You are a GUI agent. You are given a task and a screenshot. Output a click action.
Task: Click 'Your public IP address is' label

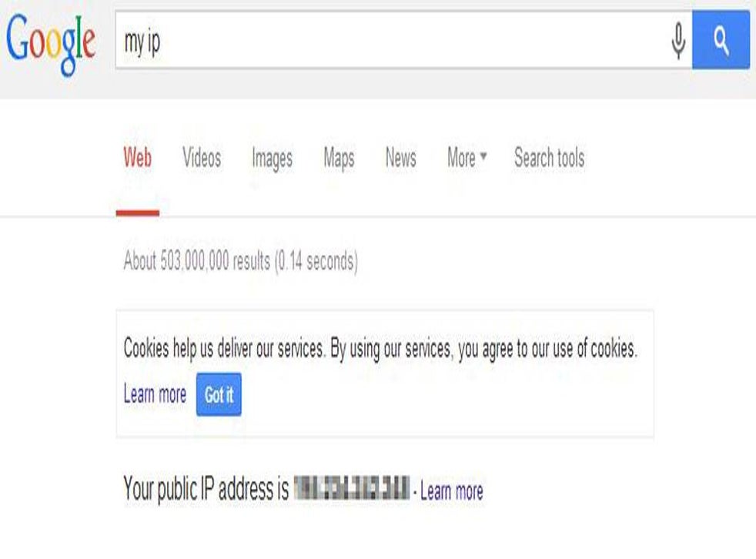coord(206,489)
